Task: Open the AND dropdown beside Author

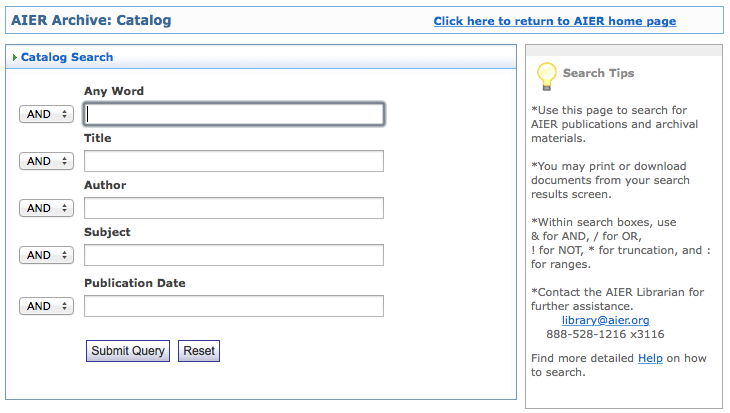Action: pyautogui.click(x=46, y=208)
